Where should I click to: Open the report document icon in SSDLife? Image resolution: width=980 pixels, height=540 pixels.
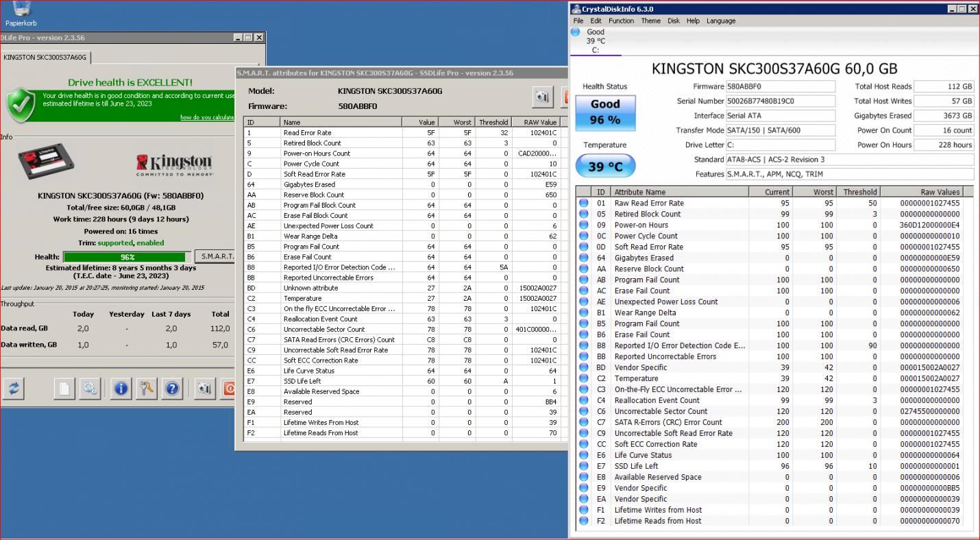coord(64,389)
